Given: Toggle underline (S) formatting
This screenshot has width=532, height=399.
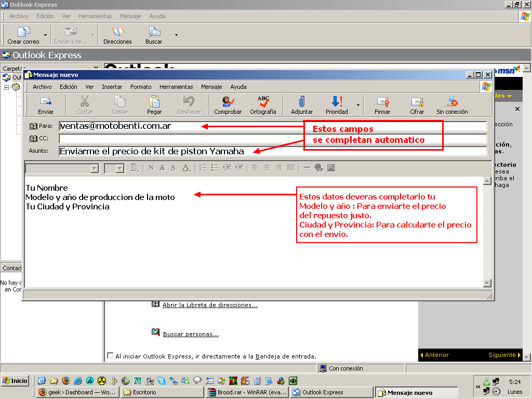Looking at the screenshot, I should (x=174, y=168).
